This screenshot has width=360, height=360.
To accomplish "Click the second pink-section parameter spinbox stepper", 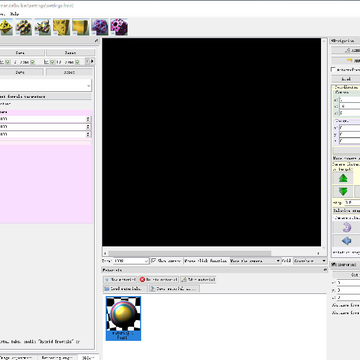I will 88,127.
